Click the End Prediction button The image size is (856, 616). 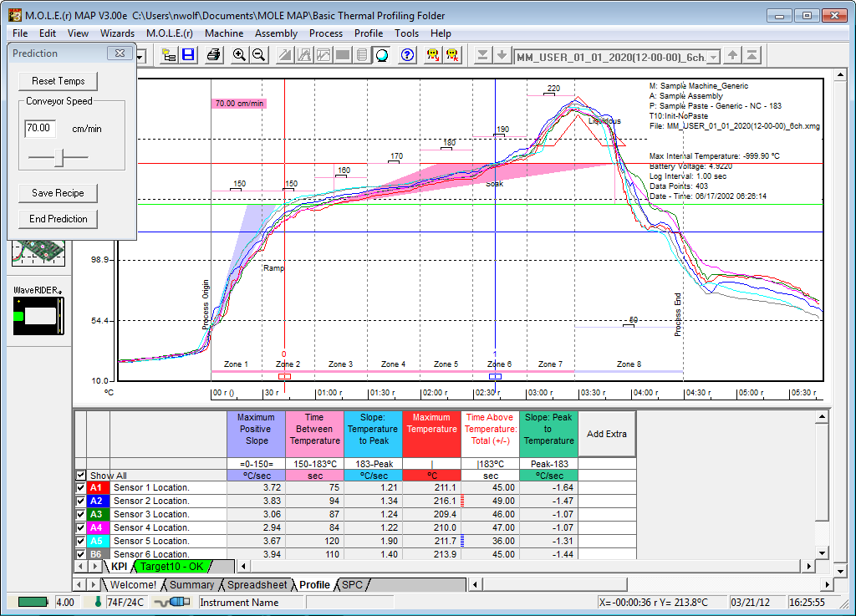(59, 219)
